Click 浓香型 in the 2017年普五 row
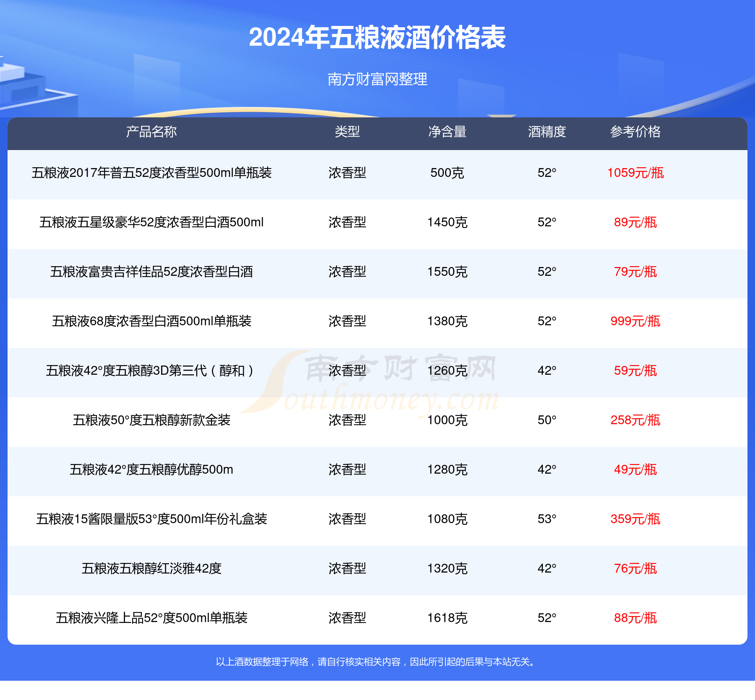The width and height of the screenshot is (755, 700). pos(347,173)
